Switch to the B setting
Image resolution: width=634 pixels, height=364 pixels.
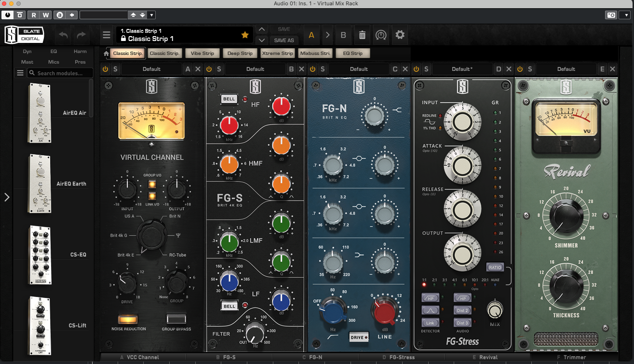[343, 35]
